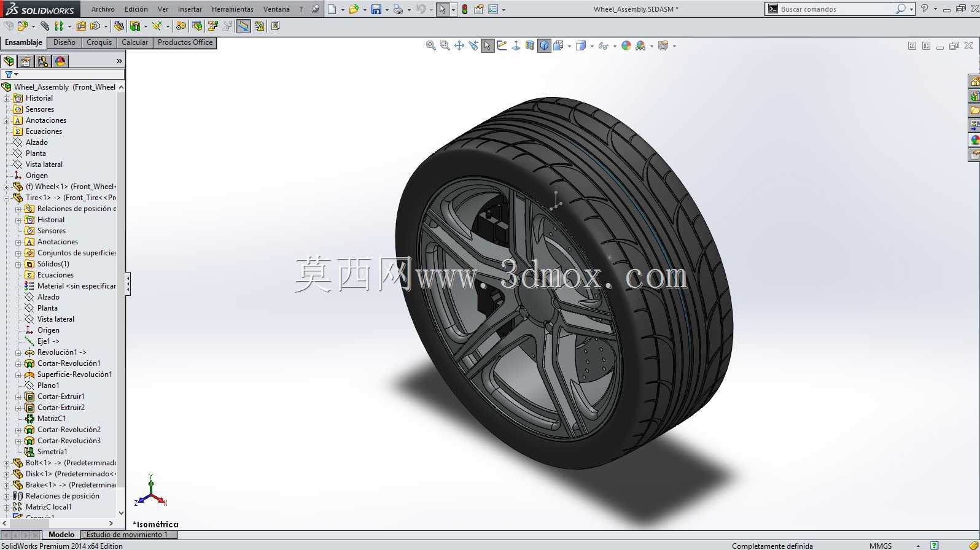Click the filter funnel icon in the tree

tap(9, 74)
